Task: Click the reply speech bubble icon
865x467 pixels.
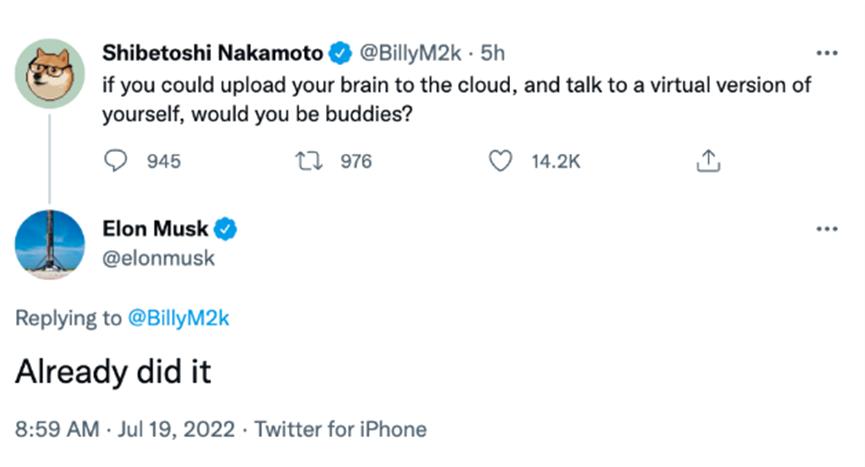Action: pos(116,161)
